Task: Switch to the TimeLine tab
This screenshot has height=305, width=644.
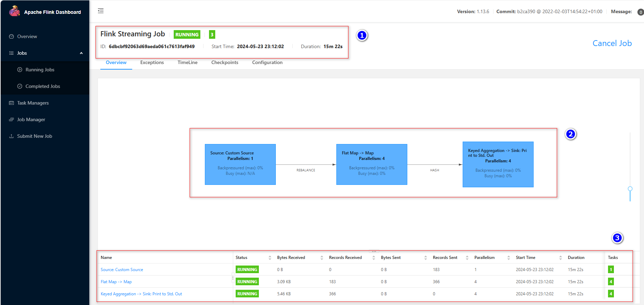Action: click(x=188, y=62)
